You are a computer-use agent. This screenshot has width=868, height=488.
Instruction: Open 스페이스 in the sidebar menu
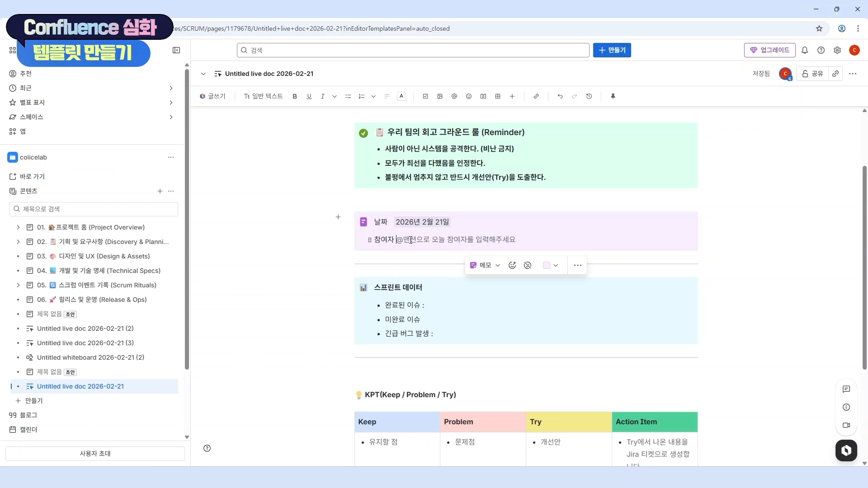click(x=32, y=117)
